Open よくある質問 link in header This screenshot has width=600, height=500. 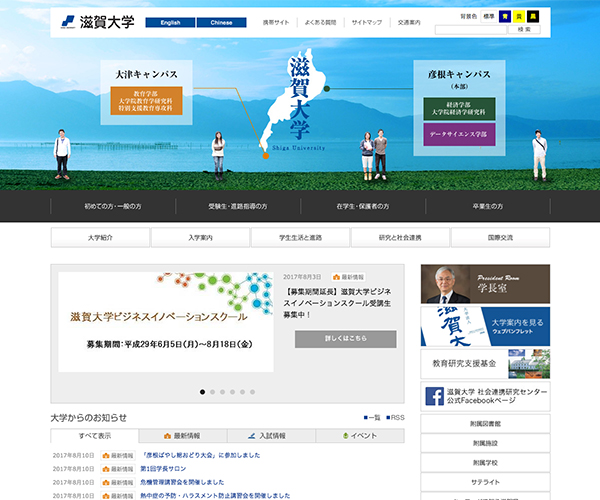click(x=320, y=23)
